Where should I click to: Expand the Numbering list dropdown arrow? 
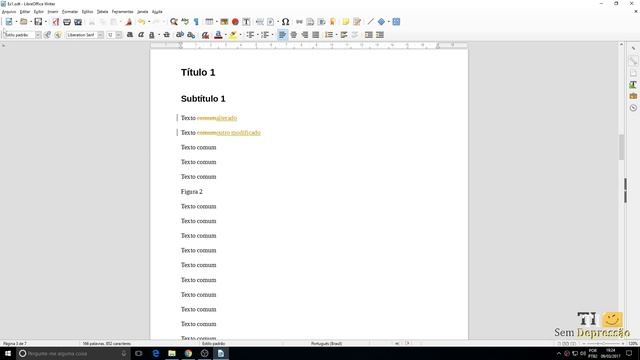coord(272,35)
